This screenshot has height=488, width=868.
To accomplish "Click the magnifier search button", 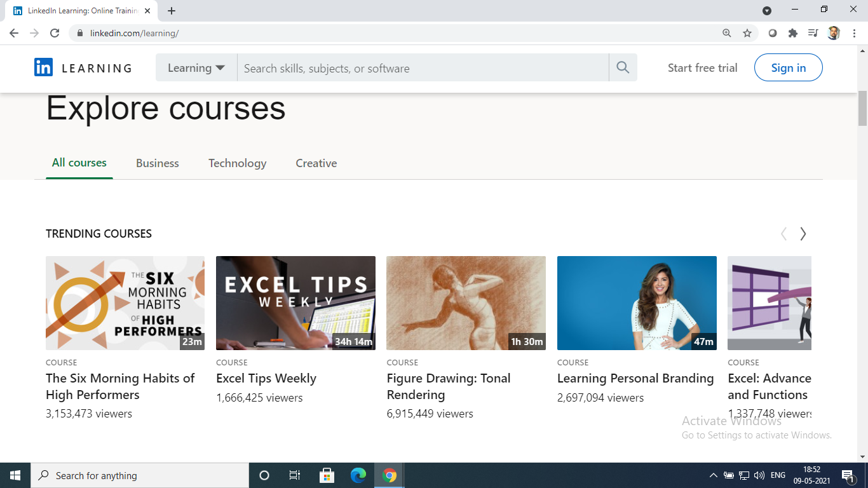I will 623,67.
